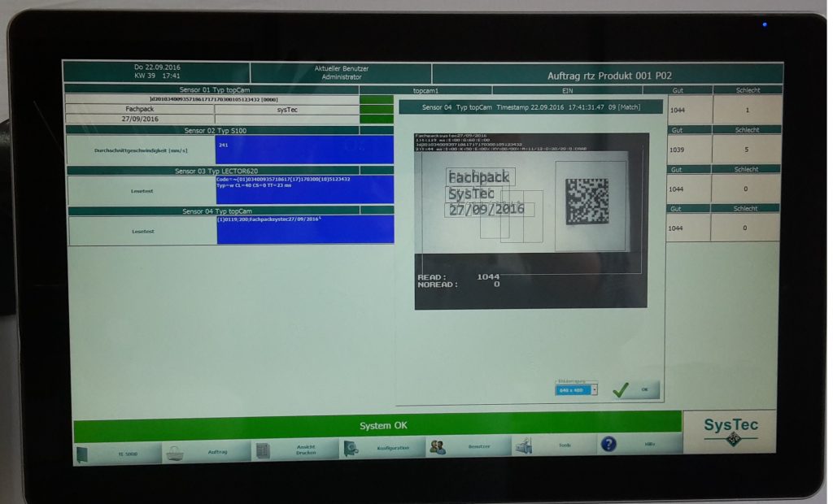
Task: Confirm dialog with green checkmark OK
Action: [635, 390]
